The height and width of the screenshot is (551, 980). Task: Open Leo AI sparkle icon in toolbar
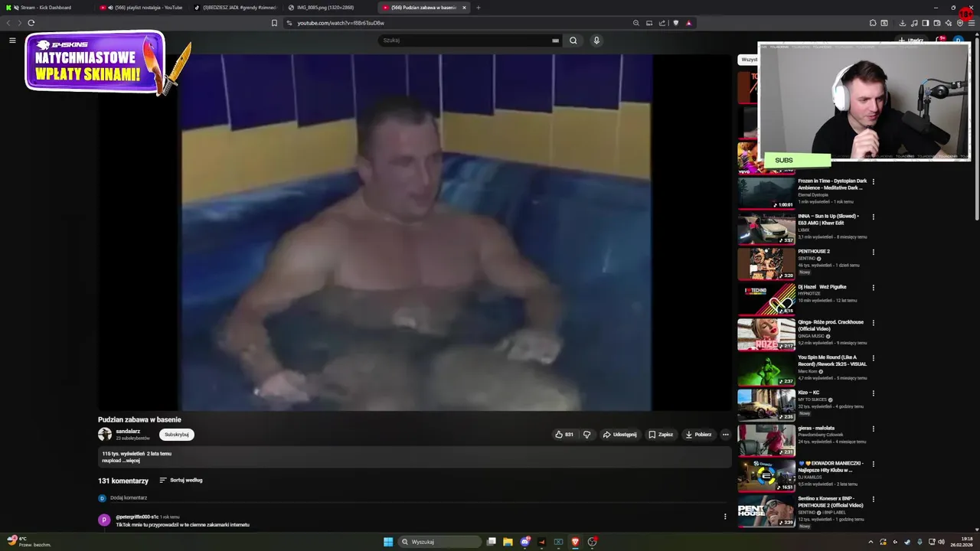click(x=949, y=23)
